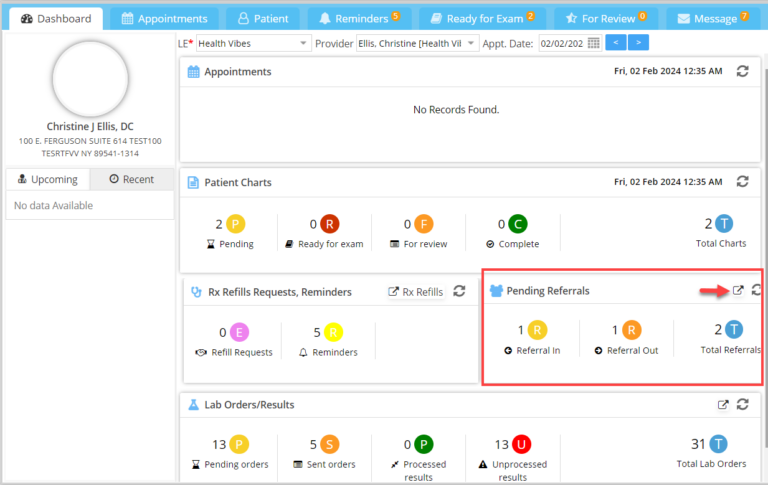Go to previous appointment date
This screenshot has height=485, width=768.
[x=616, y=43]
